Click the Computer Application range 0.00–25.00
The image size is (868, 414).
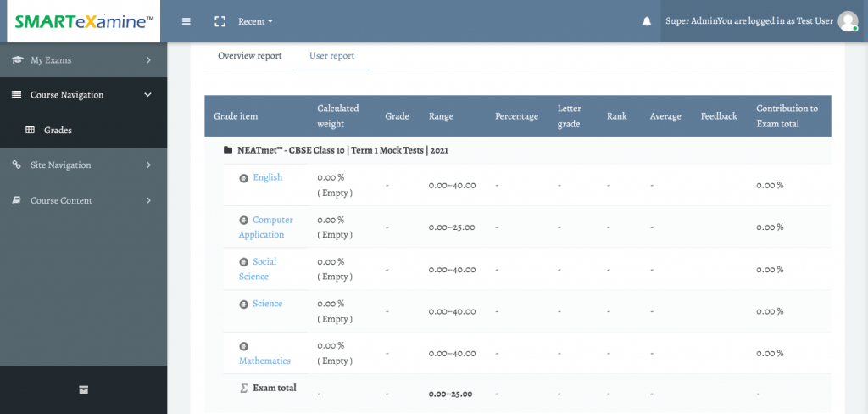(452, 227)
